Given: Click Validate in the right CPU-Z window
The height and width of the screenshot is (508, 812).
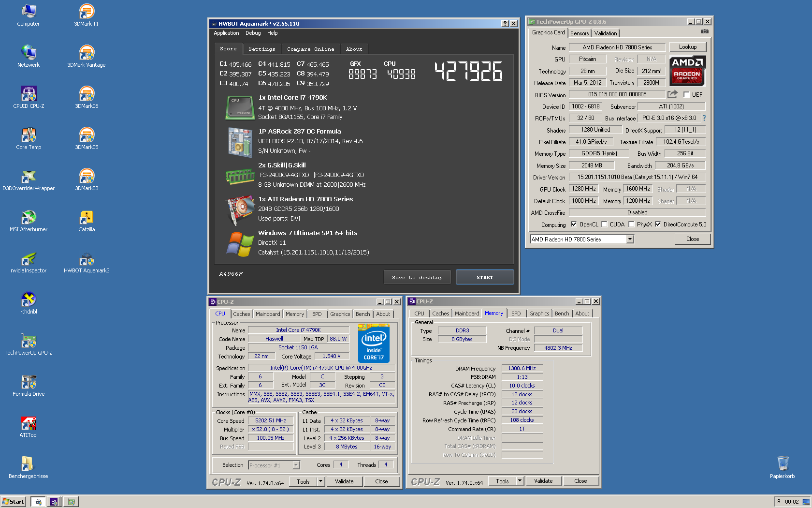Looking at the screenshot, I should click(x=543, y=481).
